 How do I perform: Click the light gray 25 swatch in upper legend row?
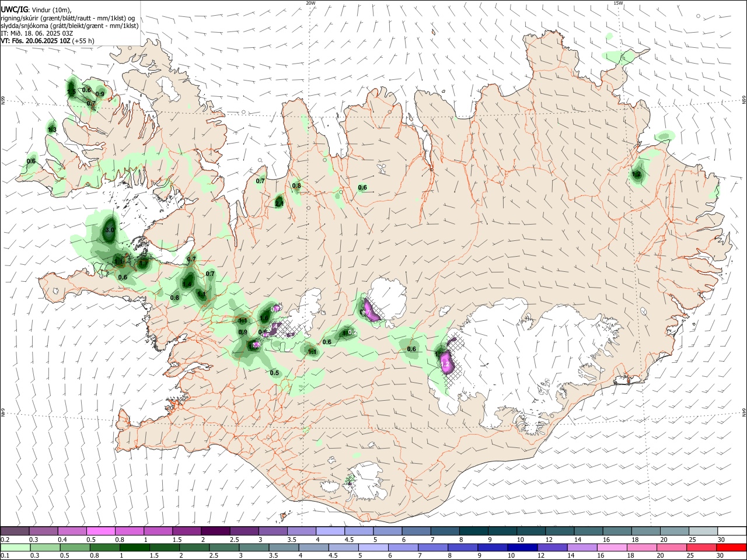pos(703,531)
